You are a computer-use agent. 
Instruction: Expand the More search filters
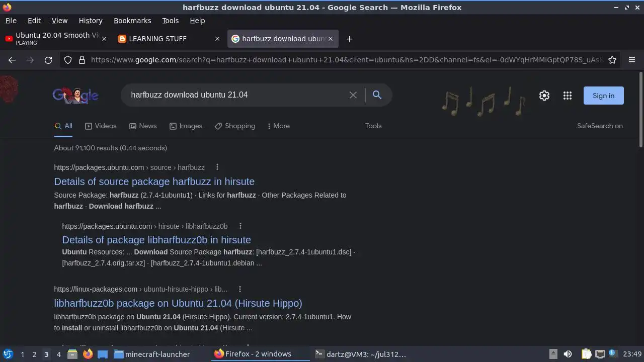[278, 126]
